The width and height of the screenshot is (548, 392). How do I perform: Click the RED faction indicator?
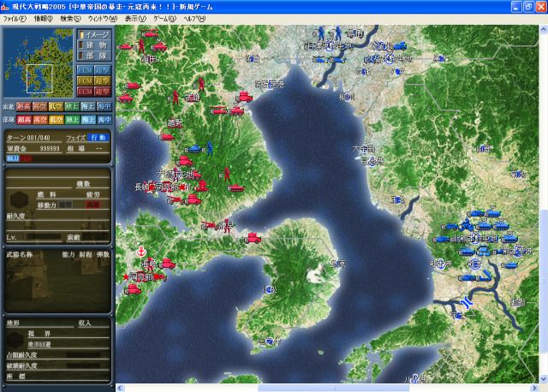point(27,158)
